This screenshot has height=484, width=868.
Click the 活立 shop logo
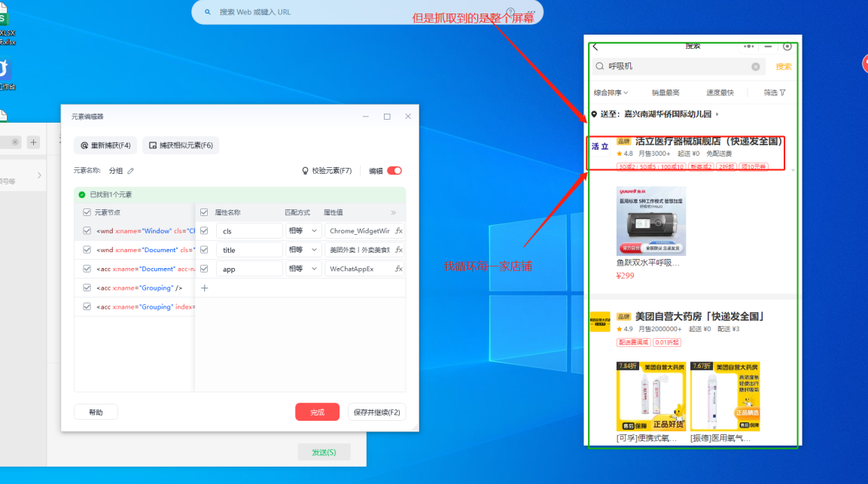tap(600, 147)
